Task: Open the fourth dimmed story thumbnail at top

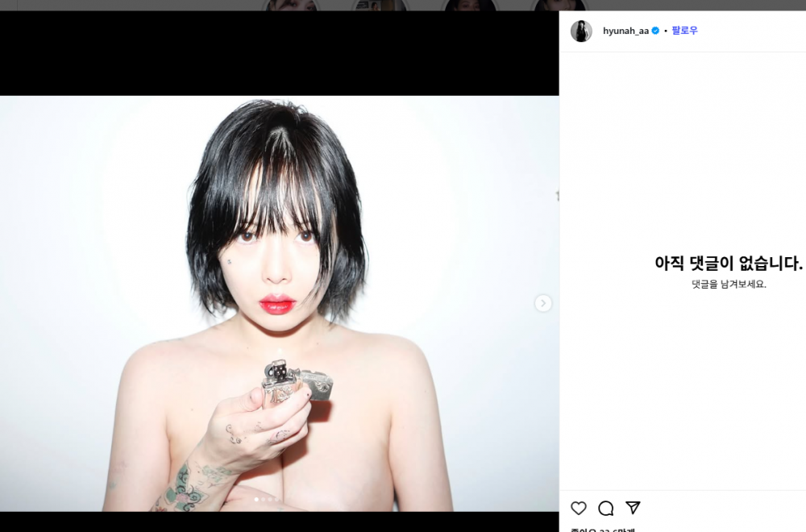Action: click(x=559, y=5)
